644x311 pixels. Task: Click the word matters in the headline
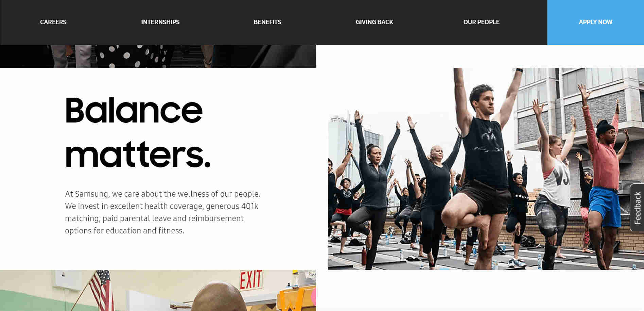[x=138, y=155]
